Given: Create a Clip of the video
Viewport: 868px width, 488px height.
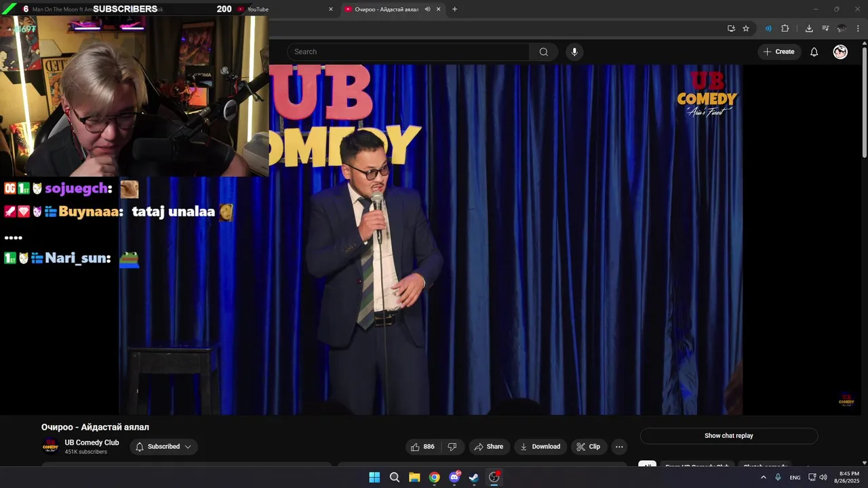Looking at the screenshot, I should pos(589,447).
